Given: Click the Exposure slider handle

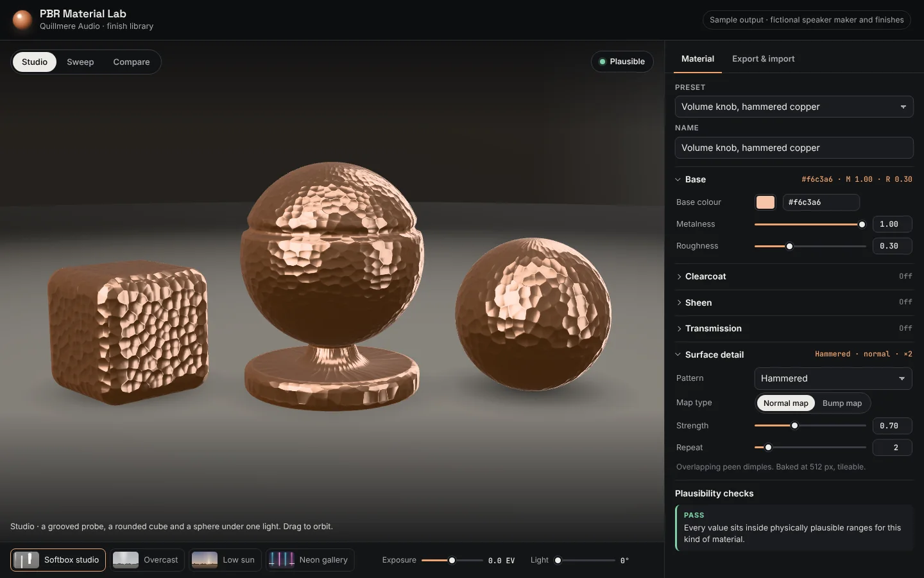Looking at the screenshot, I should pyautogui.click(x=452, y=561).
